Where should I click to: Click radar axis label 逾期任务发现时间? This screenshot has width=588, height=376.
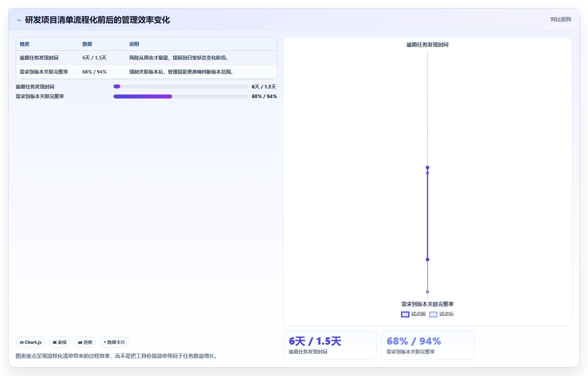click(428, 45)
